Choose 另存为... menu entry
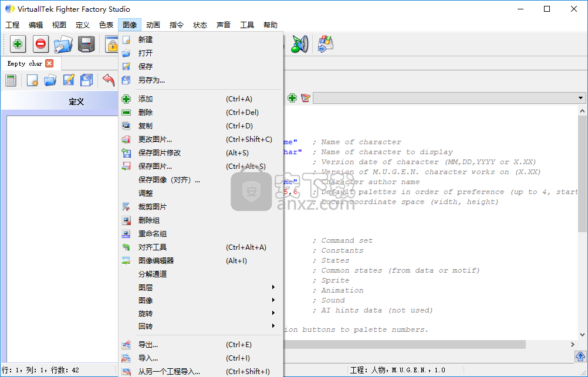The image size is (588, 377). (201, 80)
